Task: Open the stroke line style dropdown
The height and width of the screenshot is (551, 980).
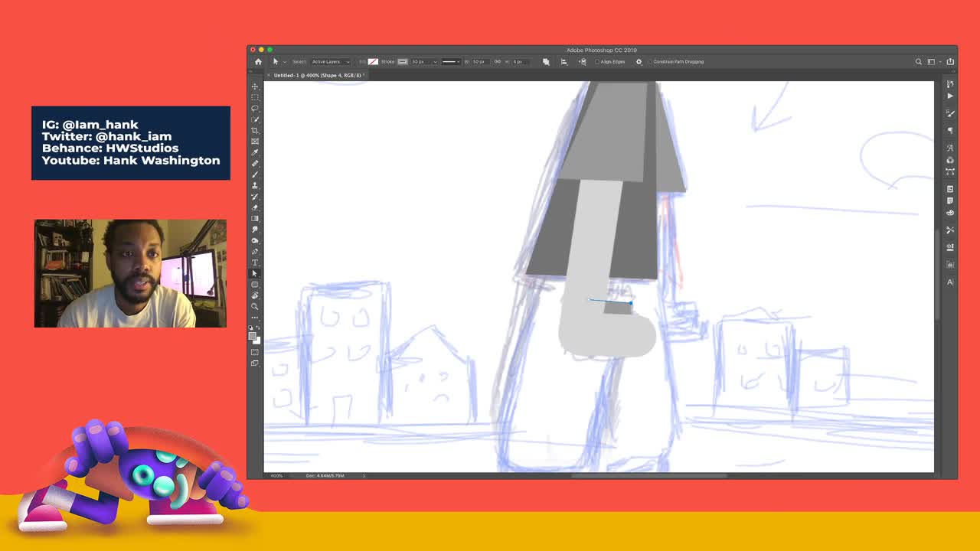Action: (451, 61)
